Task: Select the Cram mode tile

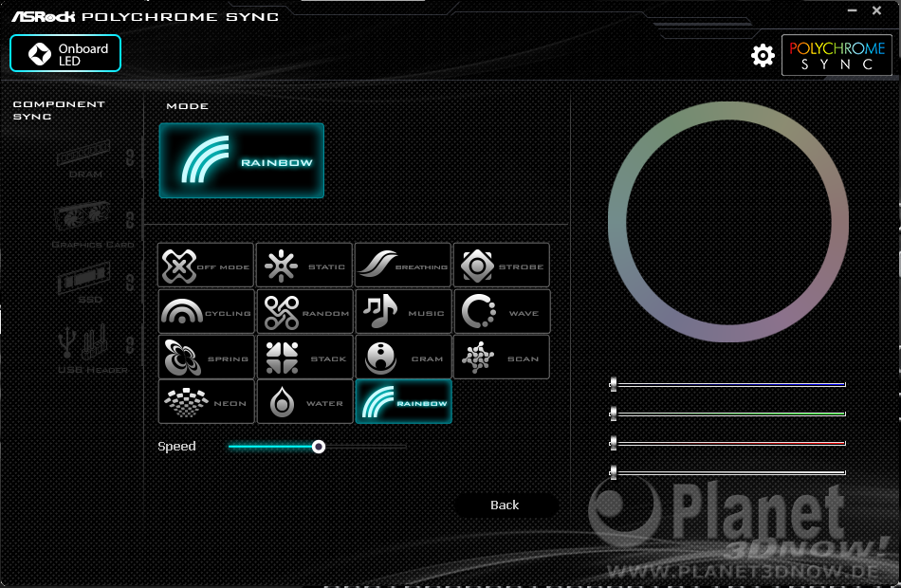Action: click(403, 357)
